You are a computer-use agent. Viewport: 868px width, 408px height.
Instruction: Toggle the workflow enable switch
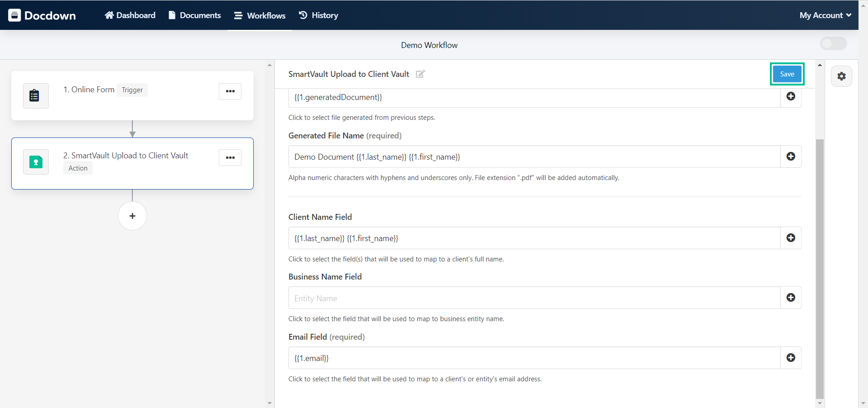(833, 43)
